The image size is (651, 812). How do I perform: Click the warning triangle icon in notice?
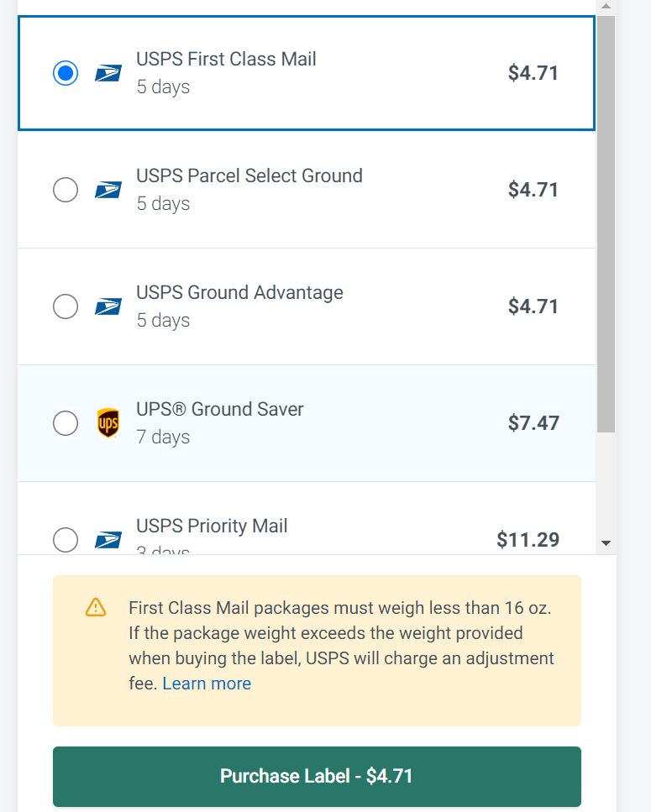click(96, 607)
